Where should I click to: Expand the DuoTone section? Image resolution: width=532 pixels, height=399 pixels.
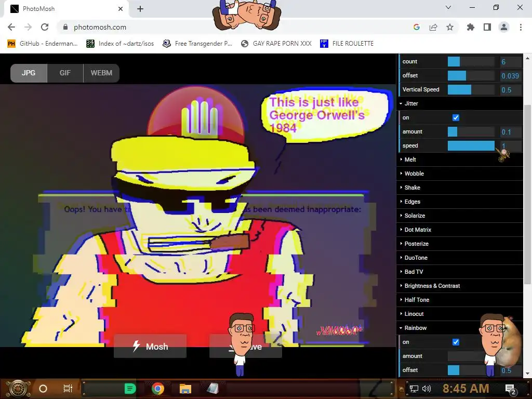[459, 258]
